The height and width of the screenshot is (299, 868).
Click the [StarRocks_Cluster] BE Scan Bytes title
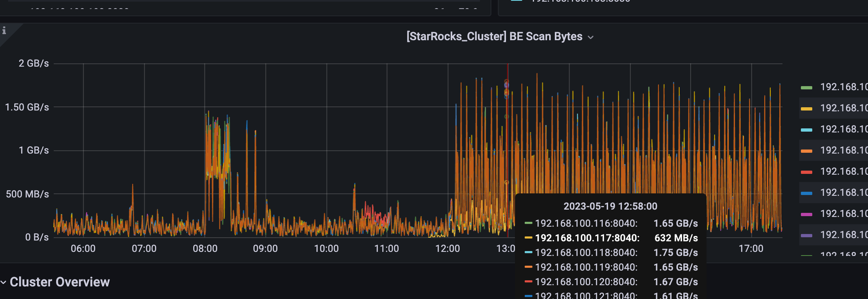[494, 37]
